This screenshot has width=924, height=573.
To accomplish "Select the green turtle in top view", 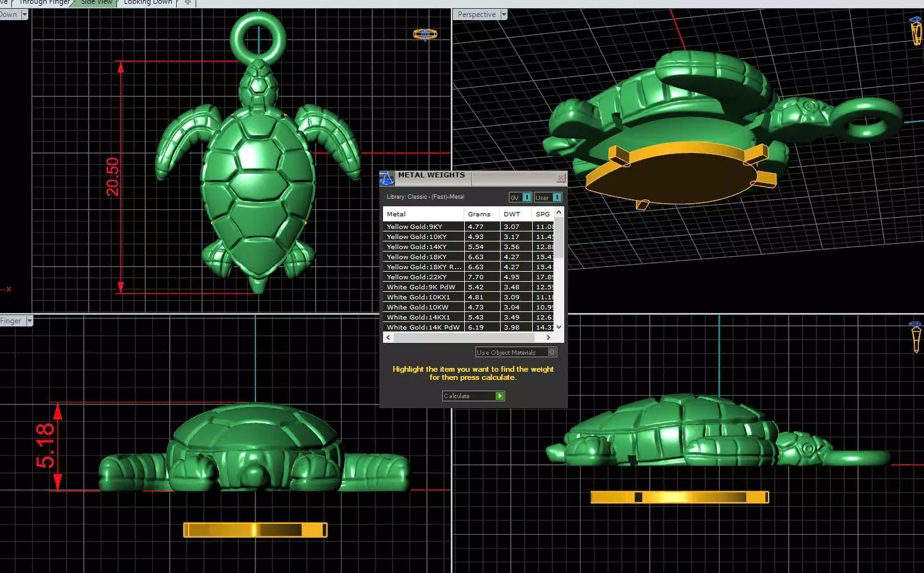I will point(258,189).
